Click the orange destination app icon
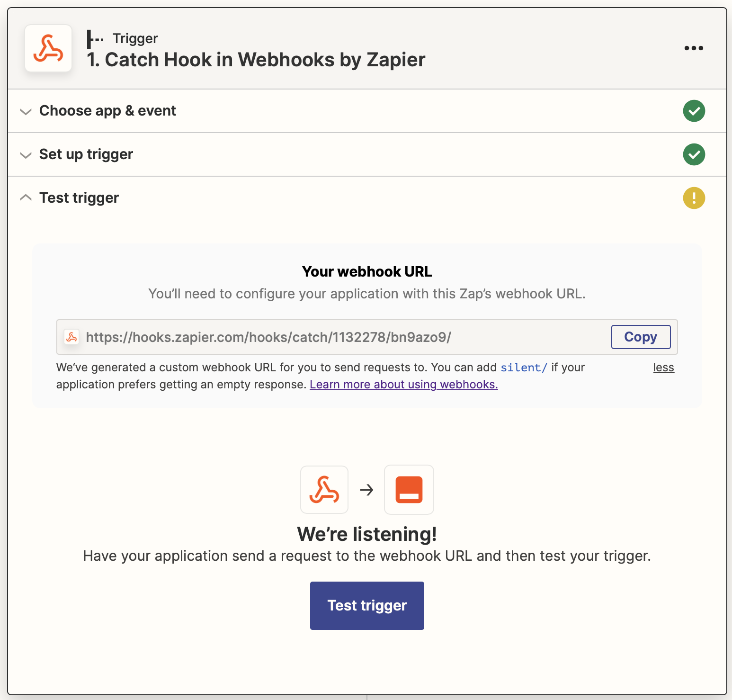This screenshot has height=700, width=732. [x=409, y=490]
